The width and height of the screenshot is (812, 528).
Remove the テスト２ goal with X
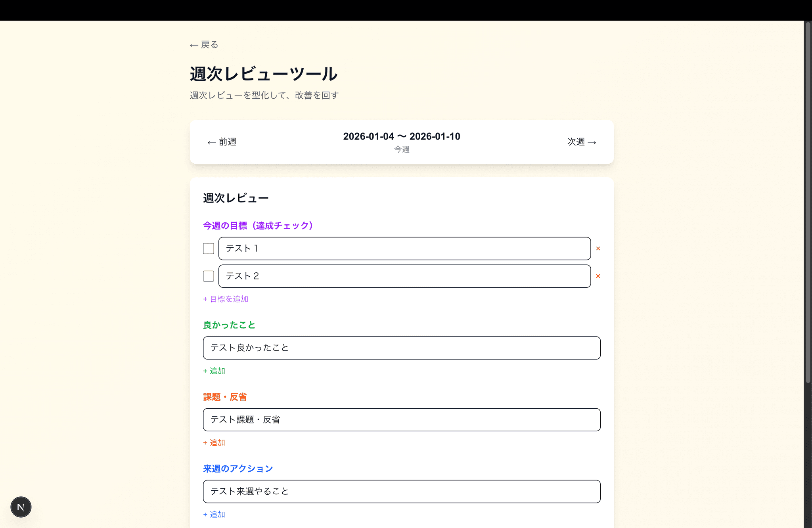[x=598, y=276]
